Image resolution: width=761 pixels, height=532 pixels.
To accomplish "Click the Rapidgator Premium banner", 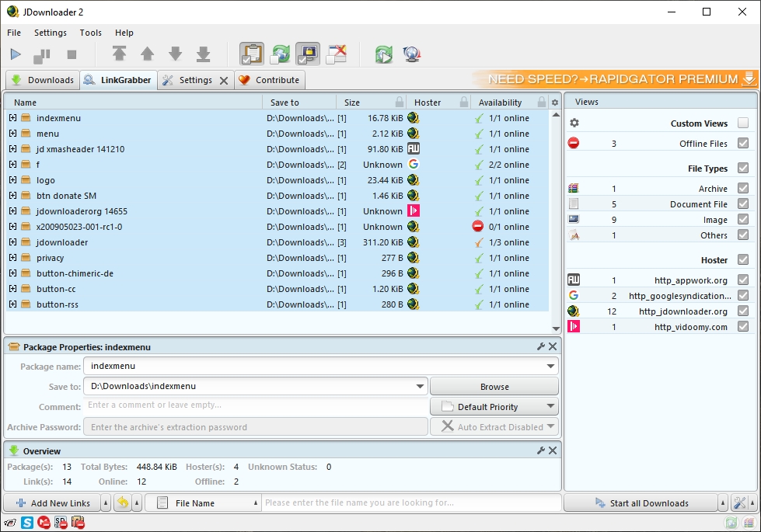I will tap(614, 79).
